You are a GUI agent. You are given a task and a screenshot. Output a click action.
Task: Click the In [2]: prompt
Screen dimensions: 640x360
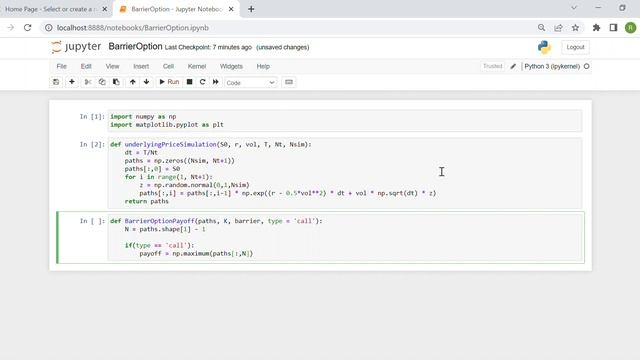[92, 144]
